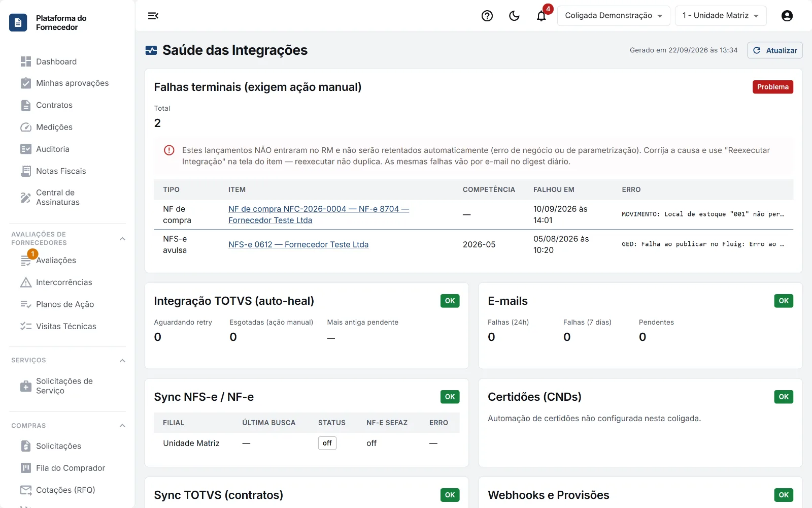Image resolution: width=812 pixels, height=508 pixels.
Task: Collapse the Serviços section chevron
Action: click(x=122, y=361)
